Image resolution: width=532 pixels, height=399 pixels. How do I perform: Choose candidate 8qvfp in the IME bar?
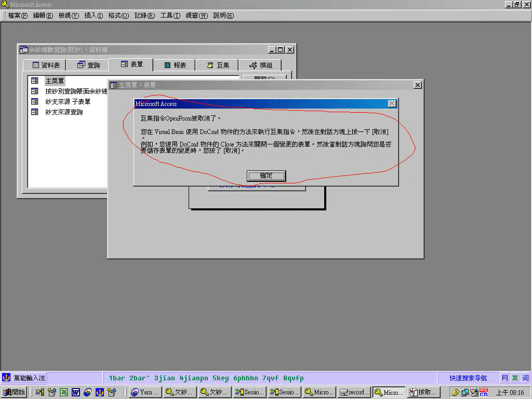(294, 378)
